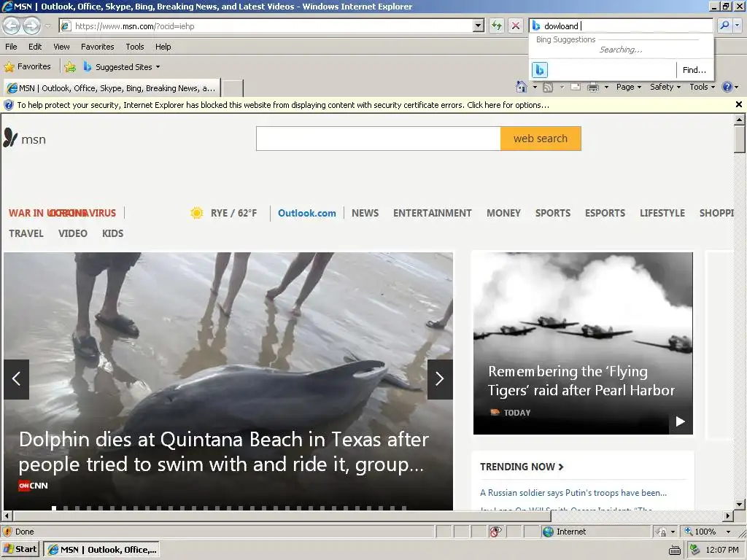Click the privacy report blocked-eye status icon
This screenshot has width=747, height=560.
[496, 532]
